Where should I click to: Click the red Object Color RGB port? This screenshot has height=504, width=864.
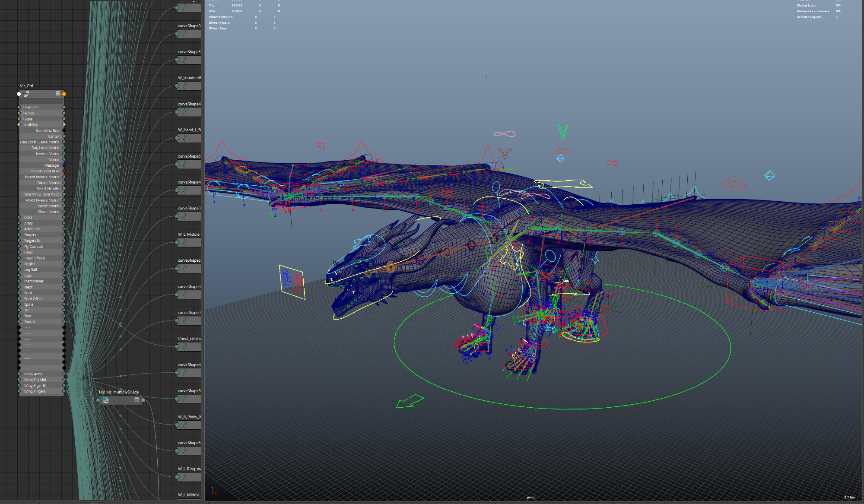64,171
